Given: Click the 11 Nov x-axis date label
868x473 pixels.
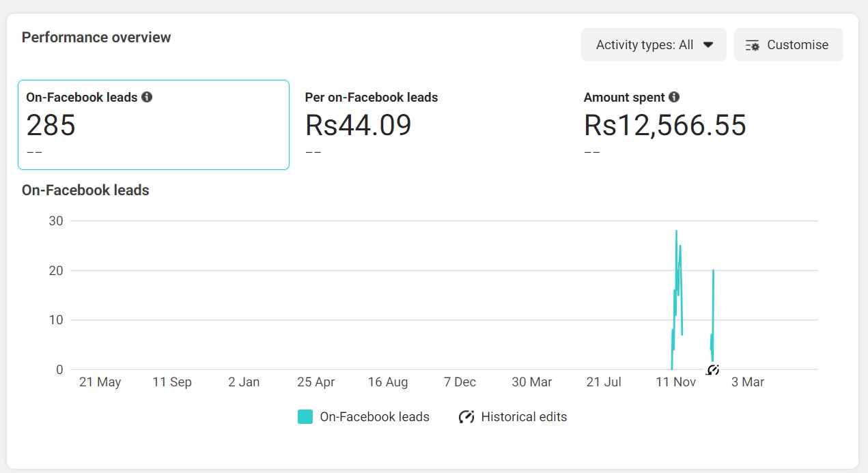Looking at the screenshot, I should coord(675,382).
